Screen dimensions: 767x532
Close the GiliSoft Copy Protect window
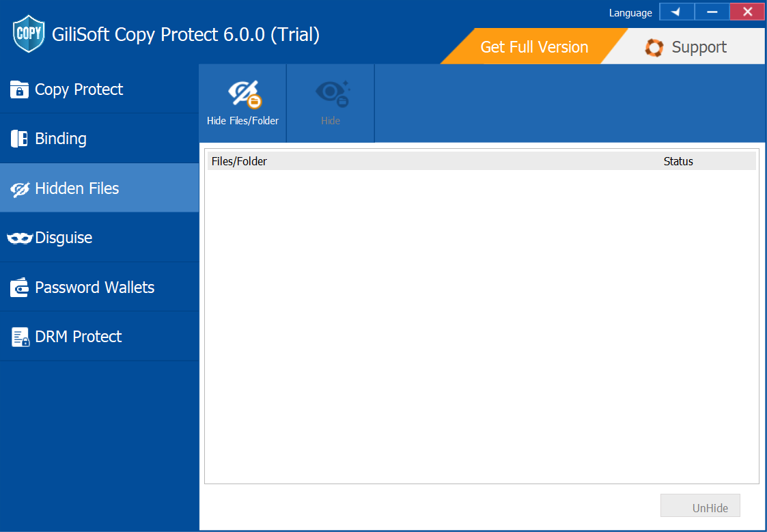[x=747, y=12]
